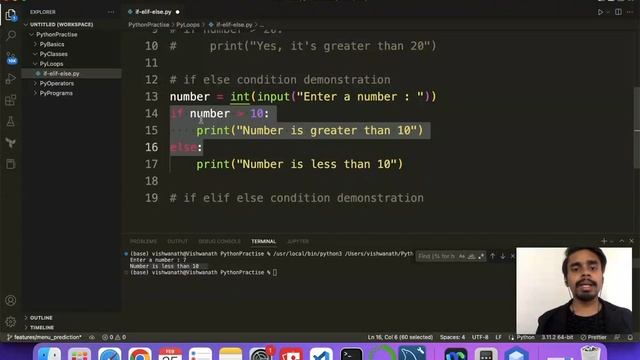Open the Source Control view
Screen dimensions: 640x360
[x=11, y=58]
